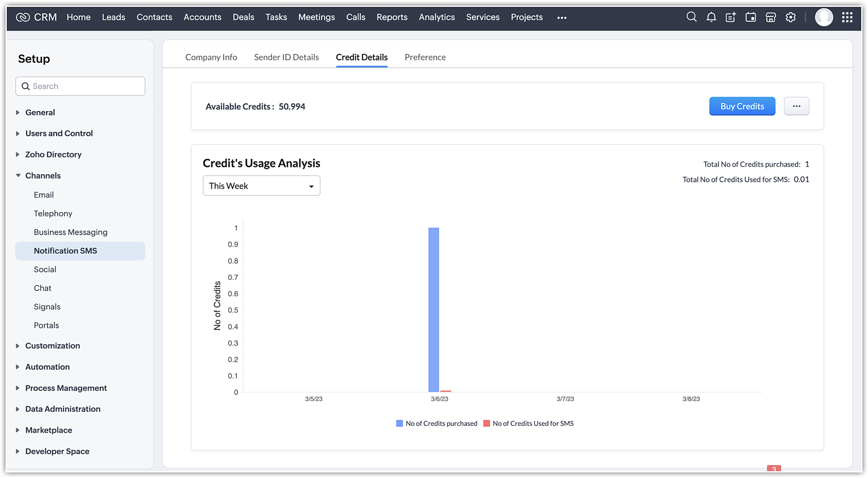Image resolution: width=868 pixels, height=478 pixels.
Task: Open the search magnifier icon in top bar
Action: [691, 17]
